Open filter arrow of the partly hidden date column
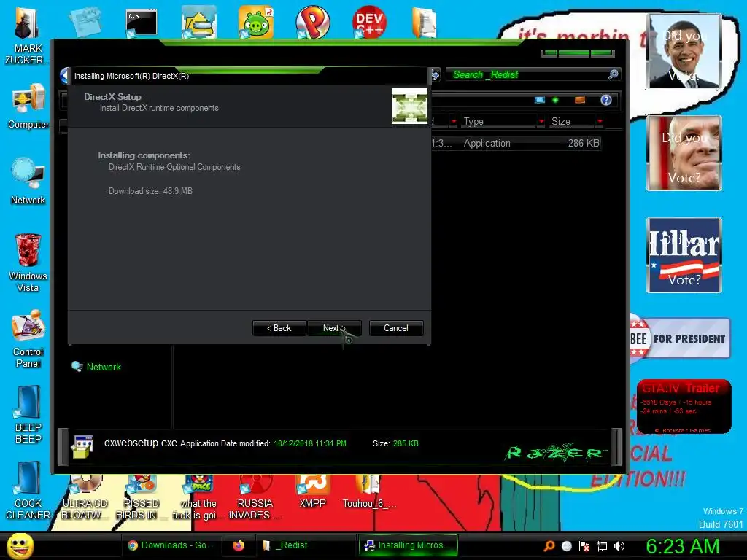Viewport: 747px width, 560px height. (x=454, y=122)
